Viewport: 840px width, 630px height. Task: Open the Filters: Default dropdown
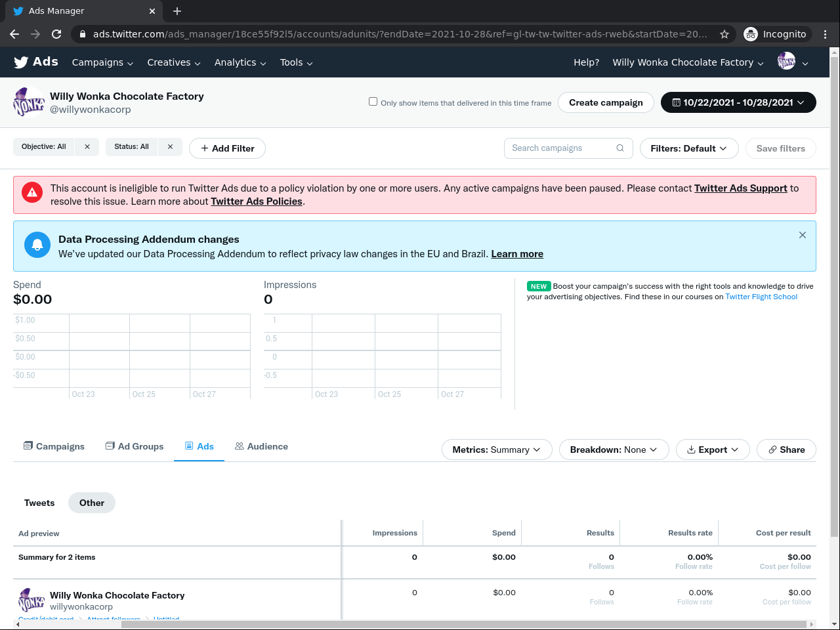click(689, 148)
